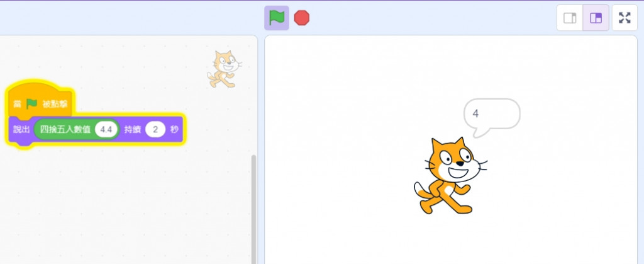The width and height of the screenshot is (644, 264).
Task: Click the 當 flag 被點擊 hat block
Action: point(40,101)
